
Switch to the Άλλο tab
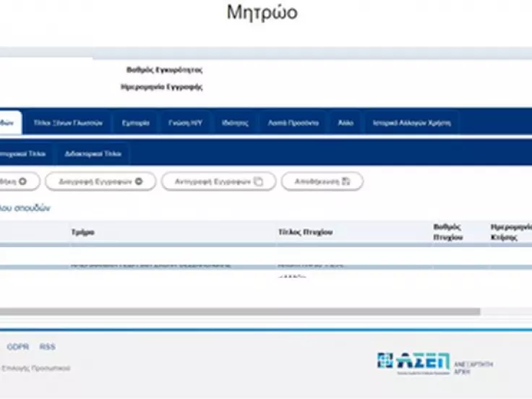pos(346,123)
